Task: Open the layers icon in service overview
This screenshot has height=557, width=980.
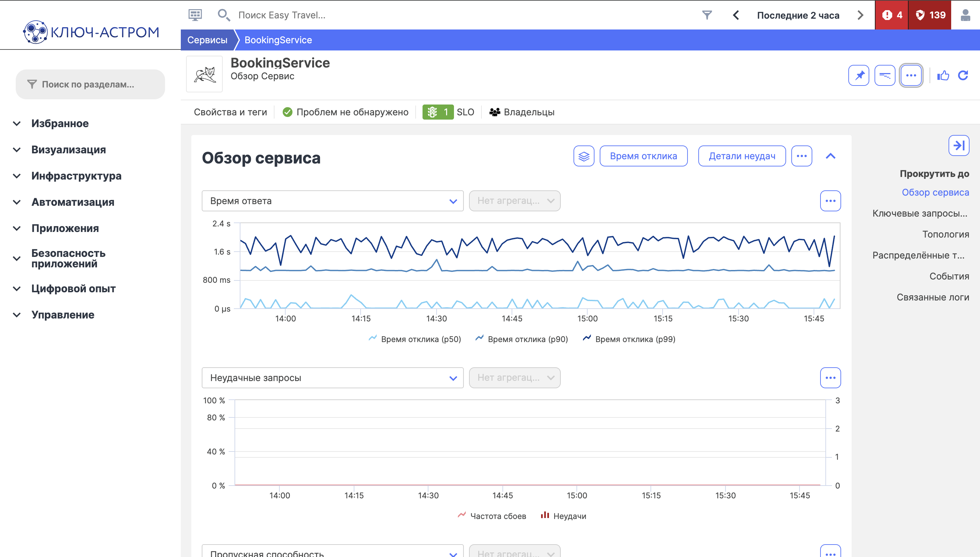Action: pos(583,156)
